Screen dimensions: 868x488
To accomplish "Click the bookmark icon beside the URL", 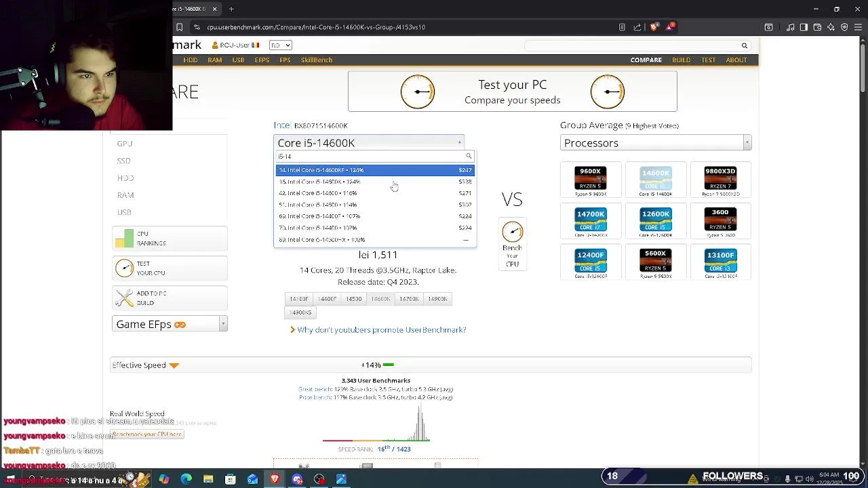I will tap(180, 27).
